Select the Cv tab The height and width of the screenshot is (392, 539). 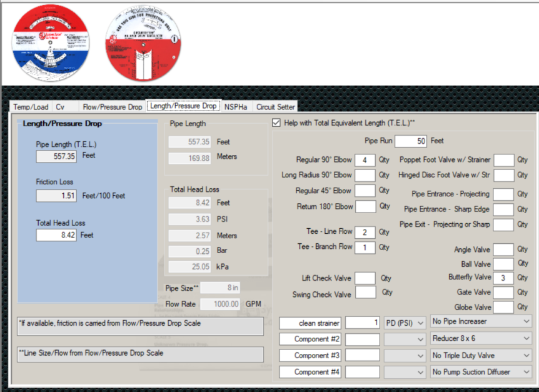pos(60,107)
